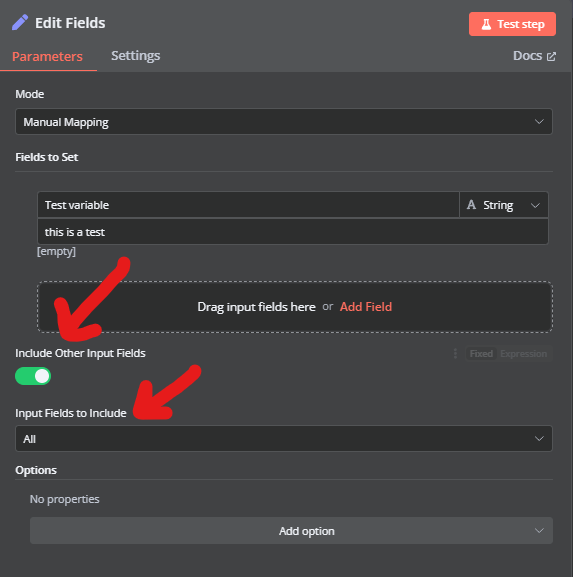Click the Edit Fields pencil icon
The width and height of the screenshot is (573, 577).
[x=20, y=22]
